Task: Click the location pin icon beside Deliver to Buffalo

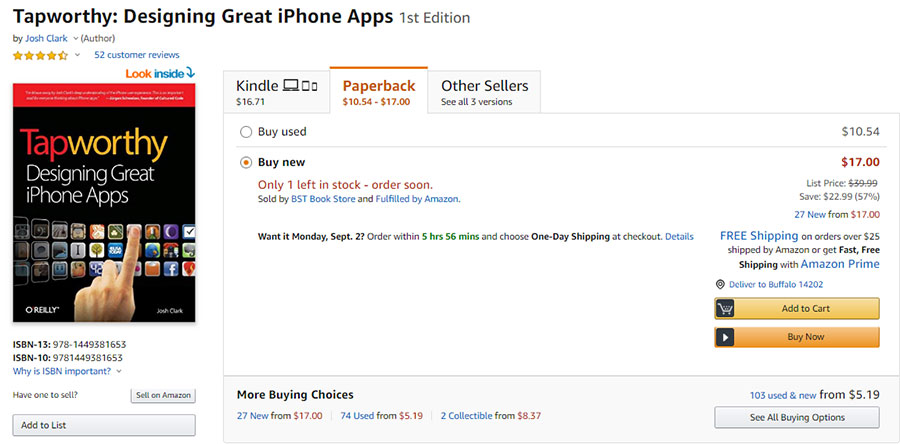Action: 720,285
